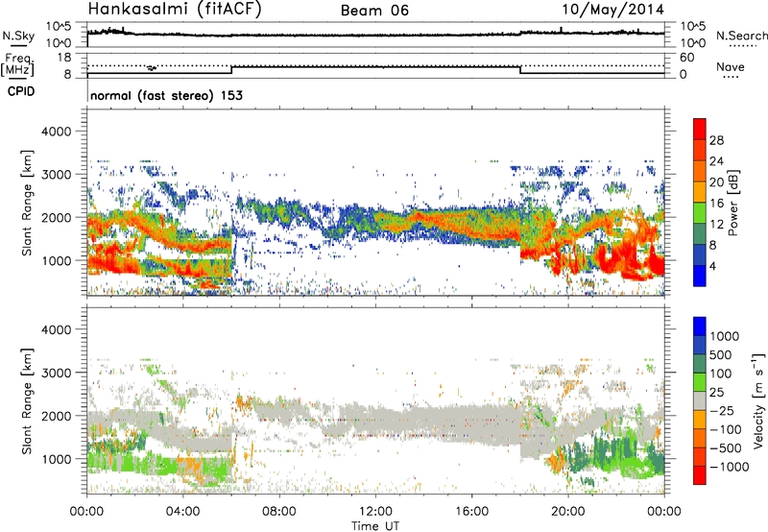This screenshot has height=532, width=768.
Task: Click the '04:00' time tick label
Action: [x=183, y=512]
